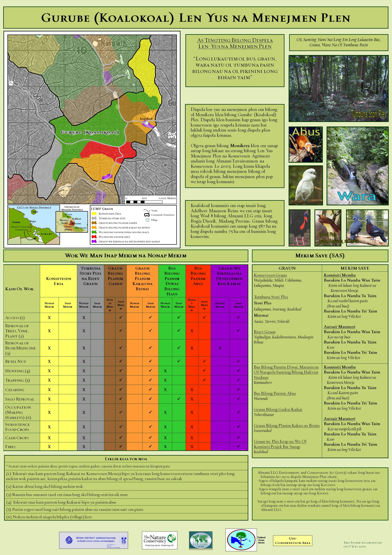The width and height of the screenshot is (392, 555).
Task: Click the Koalokoal village marker on the map
Action: (147, 123)
